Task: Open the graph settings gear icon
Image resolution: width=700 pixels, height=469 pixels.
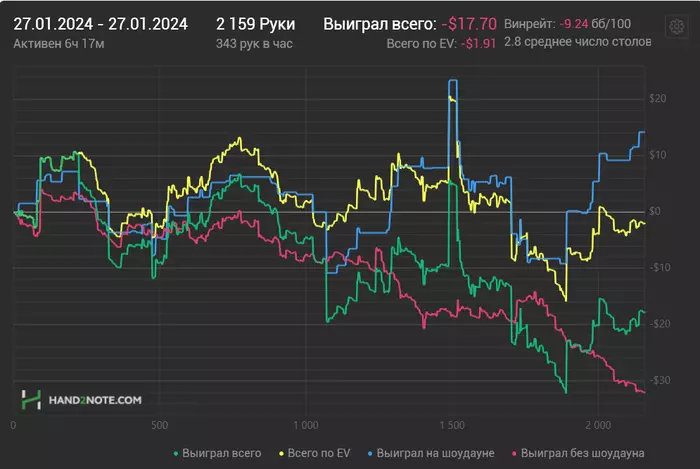Action: tap(676, 26)
